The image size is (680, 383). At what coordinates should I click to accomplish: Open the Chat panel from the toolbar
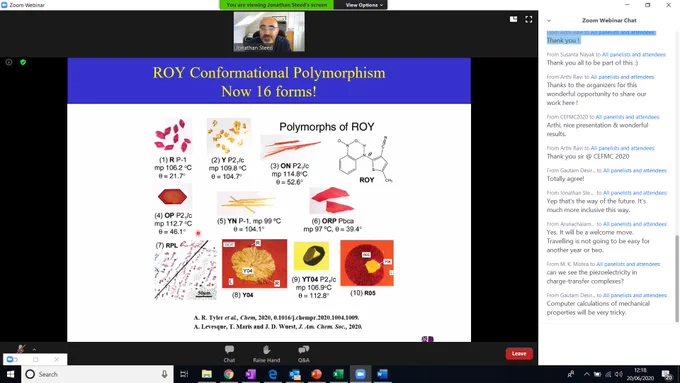pos(229,354)
